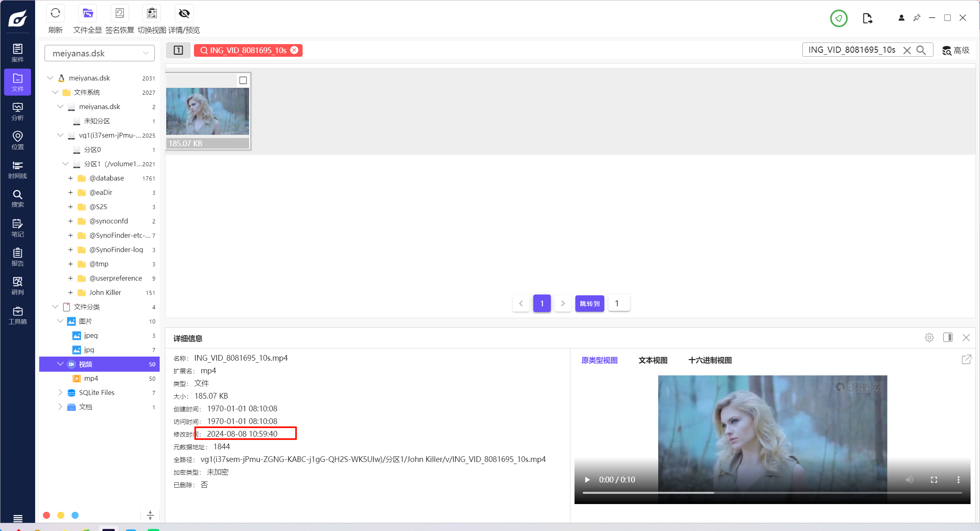Check the video thumbnail selection checkbox
Screen dimensions: 980x531
coord(243,80)
